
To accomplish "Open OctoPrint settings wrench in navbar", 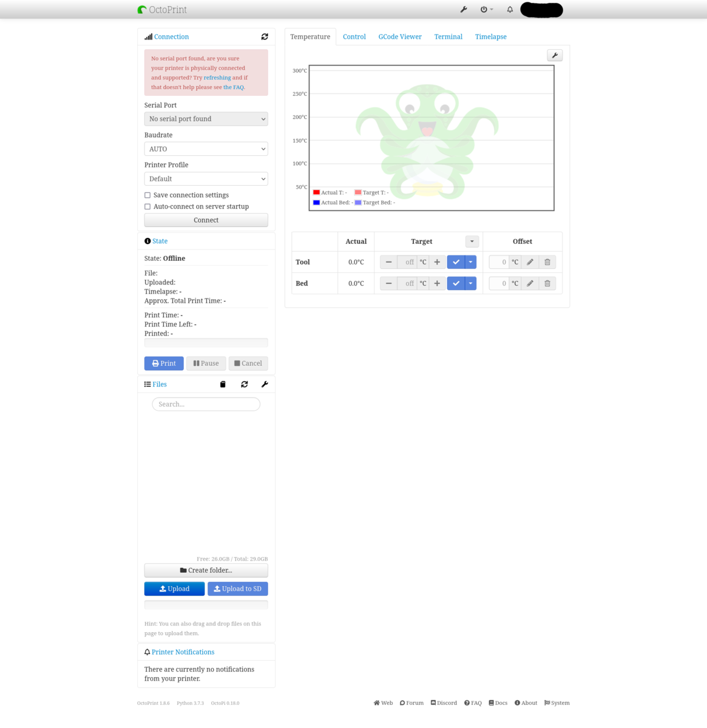I will coord(464,10).
